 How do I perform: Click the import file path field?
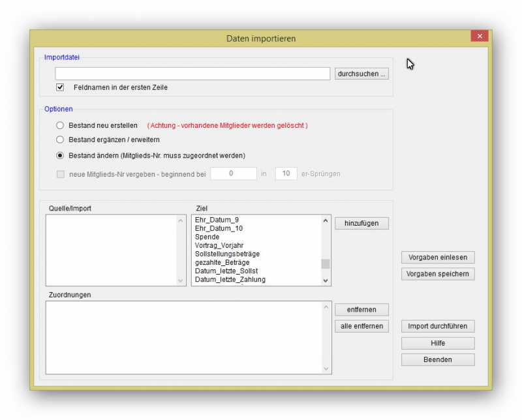pos(192,74)
